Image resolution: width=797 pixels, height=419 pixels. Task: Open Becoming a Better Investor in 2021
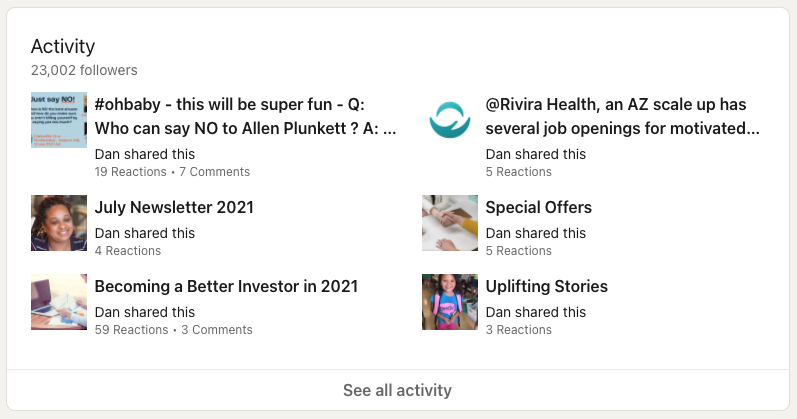click(x=226, y=286)
